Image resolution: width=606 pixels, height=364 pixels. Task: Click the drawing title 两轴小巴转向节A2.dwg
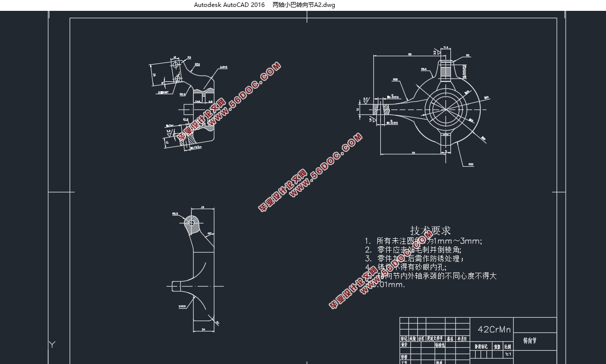(304, 5)
